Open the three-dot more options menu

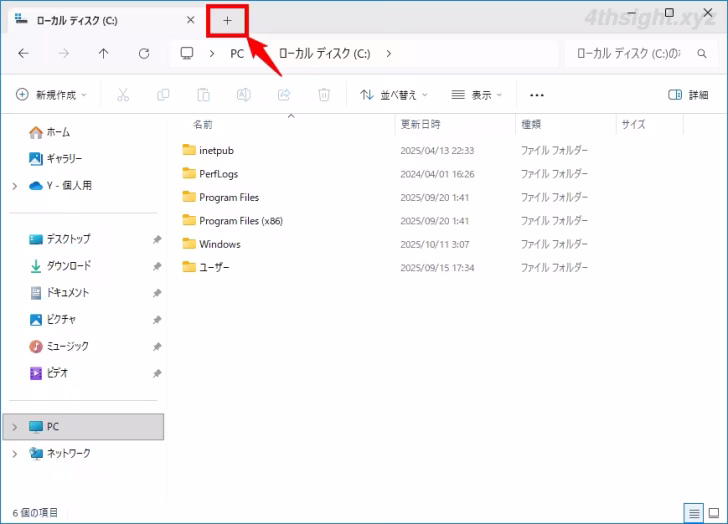pyautogui.click(x=537, y=95)
